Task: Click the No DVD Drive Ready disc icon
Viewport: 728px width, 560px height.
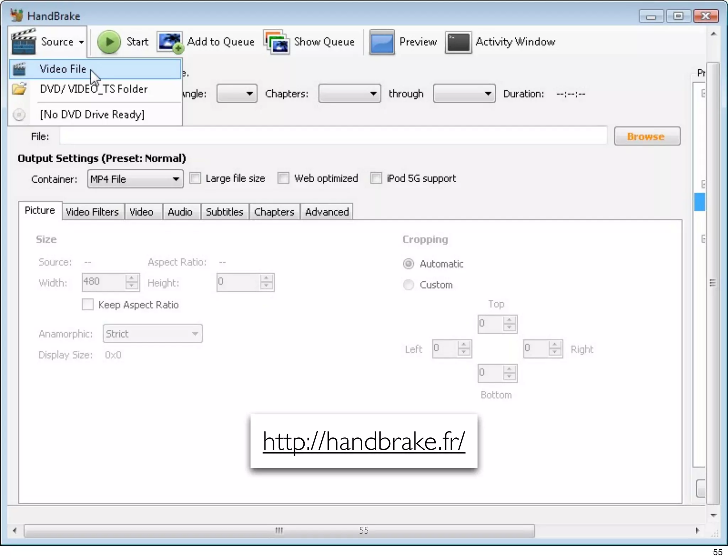Action: [19, 114]
